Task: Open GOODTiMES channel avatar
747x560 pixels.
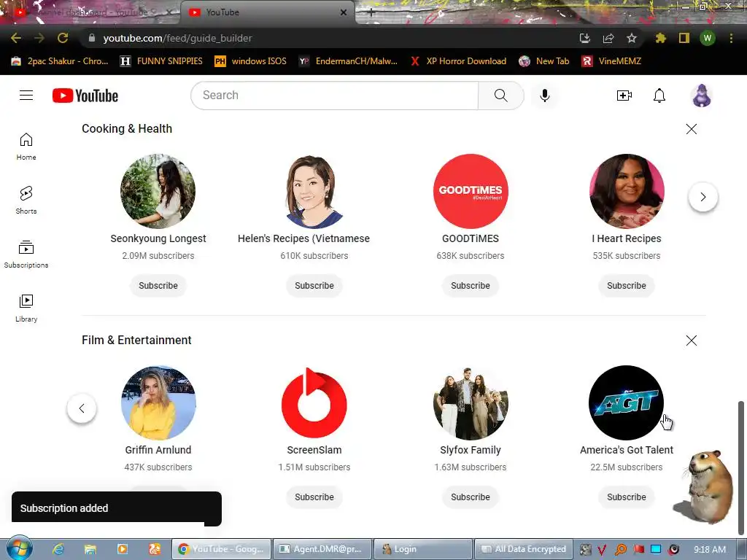Action: [471, 191]
